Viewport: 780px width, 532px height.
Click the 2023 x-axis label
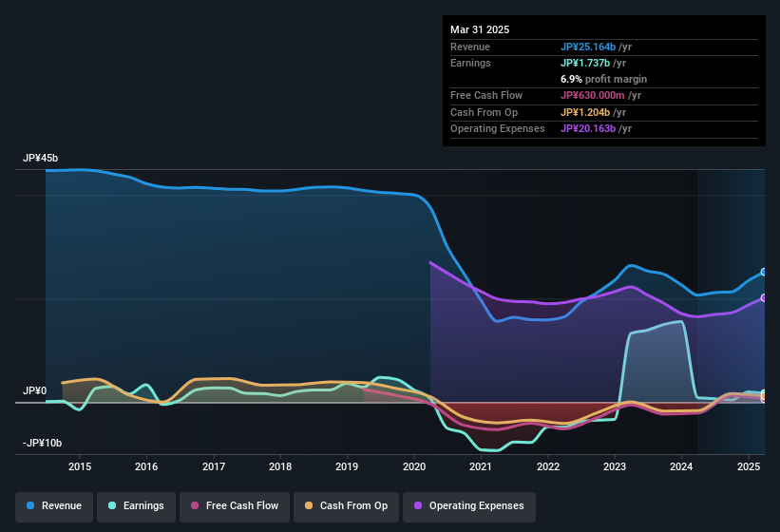[615, 466]
